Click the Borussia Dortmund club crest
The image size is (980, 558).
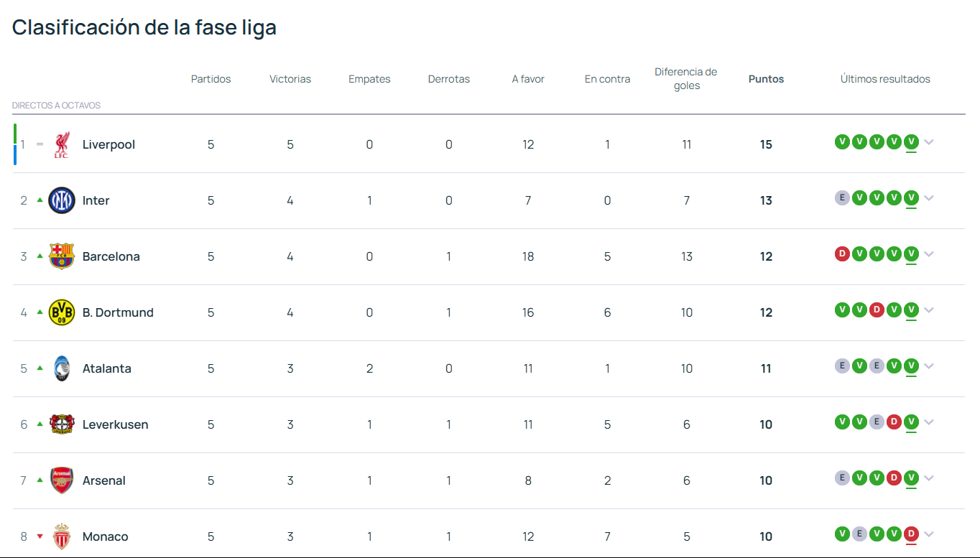coord(62,312)
